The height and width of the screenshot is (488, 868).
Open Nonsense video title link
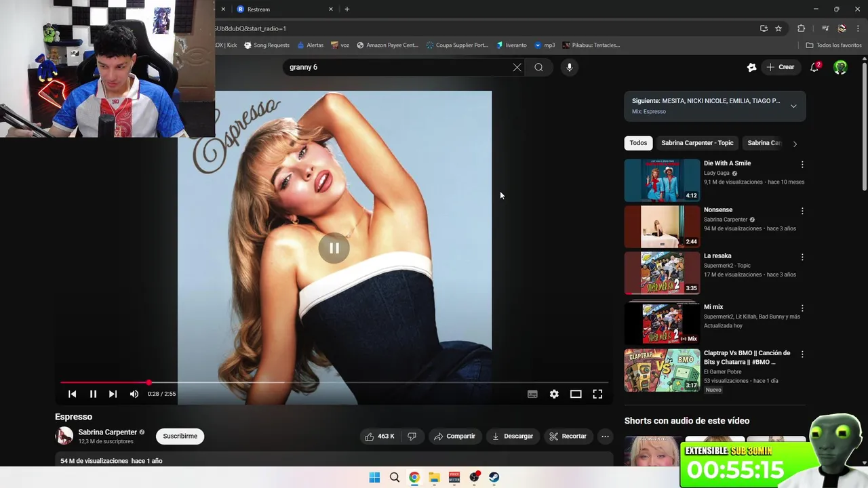coord(718,210)
